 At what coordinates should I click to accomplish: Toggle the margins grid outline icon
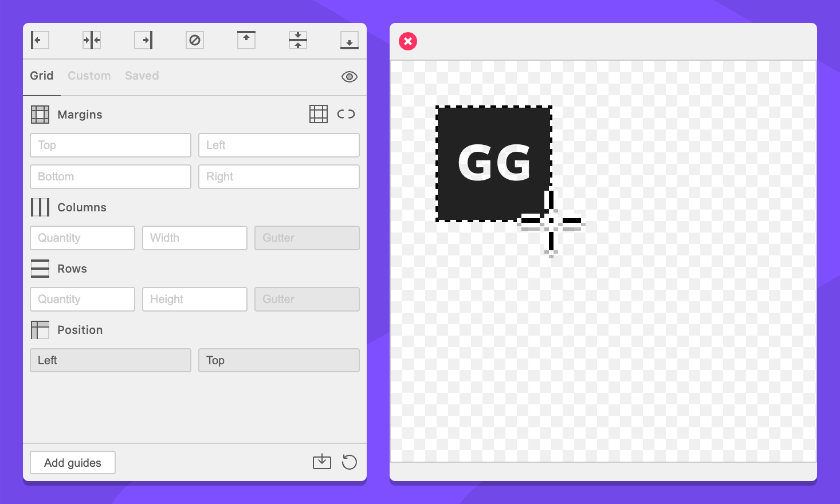click(319, 114)
